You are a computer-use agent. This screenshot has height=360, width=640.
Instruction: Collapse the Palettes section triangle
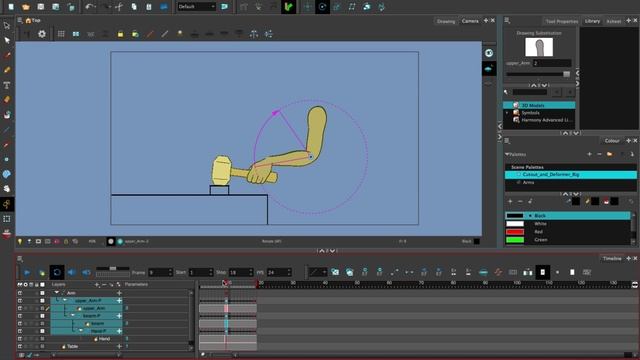[507, 154]
